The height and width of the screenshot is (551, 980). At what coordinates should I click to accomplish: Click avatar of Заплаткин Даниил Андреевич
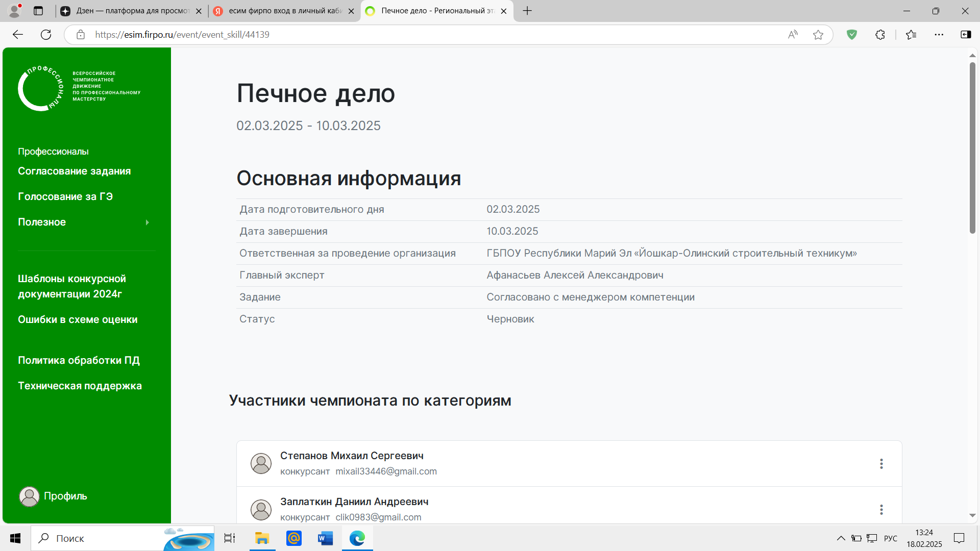click(261, 509)
